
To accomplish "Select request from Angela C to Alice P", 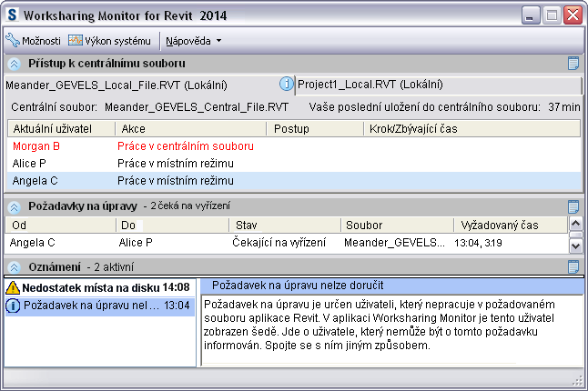I will point(287,243).
